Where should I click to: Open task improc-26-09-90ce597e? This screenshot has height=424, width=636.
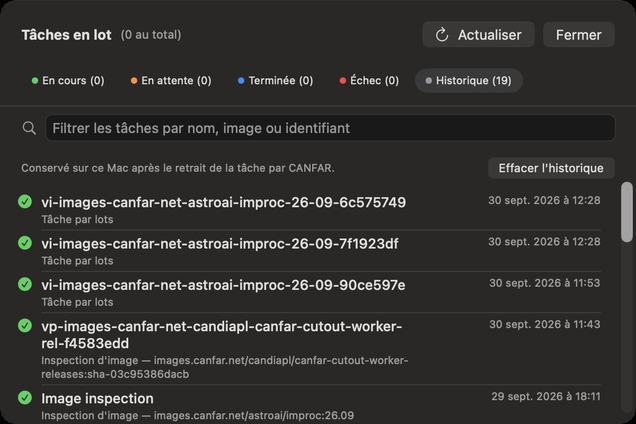(x=310, y=293)
